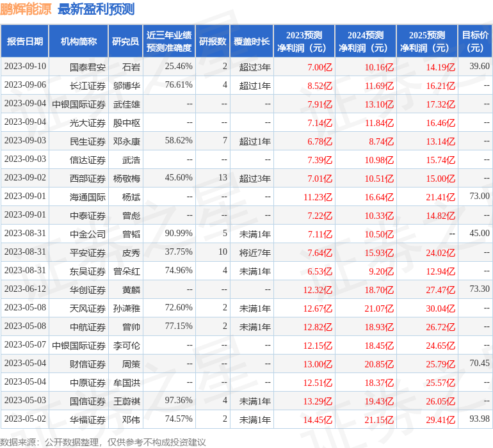Click 2025 profit forecast 30.04亿
493x448 pixels.
(440, 308)
